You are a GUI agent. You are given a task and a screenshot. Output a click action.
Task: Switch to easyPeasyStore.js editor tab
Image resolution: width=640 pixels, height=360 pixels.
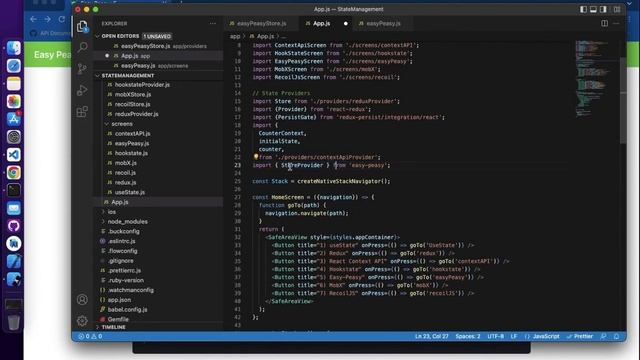click(261, 24)
